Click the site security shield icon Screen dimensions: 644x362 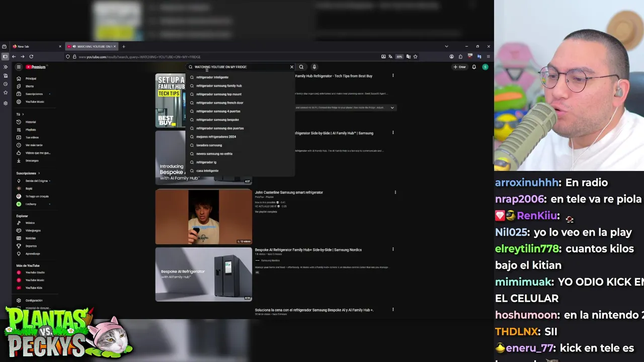pos(68,57)
